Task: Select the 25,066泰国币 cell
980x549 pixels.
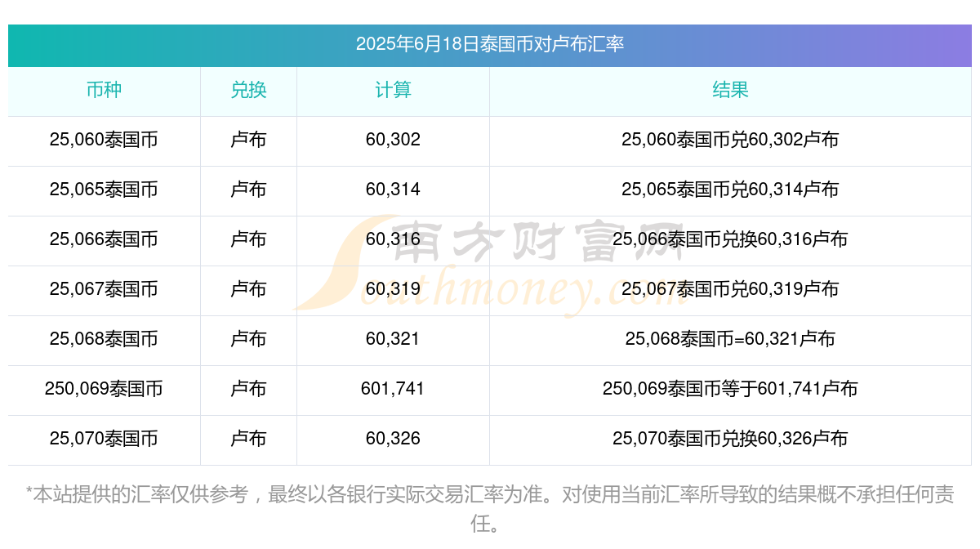Action: point(104,239)
